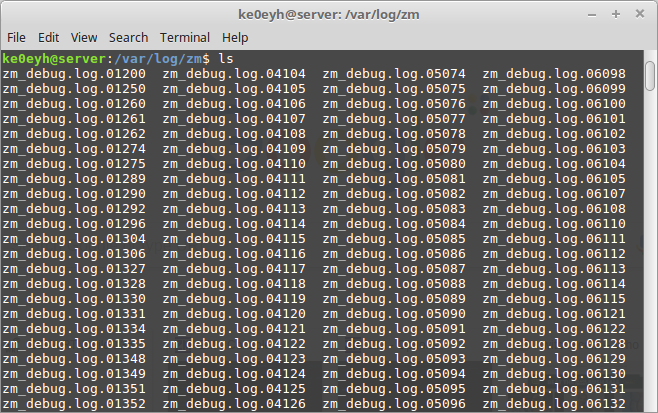The height and width of the screenshot is (413, 658).
Task: Click file zm_debug.log.06128
Action: (x=554, y=344)
